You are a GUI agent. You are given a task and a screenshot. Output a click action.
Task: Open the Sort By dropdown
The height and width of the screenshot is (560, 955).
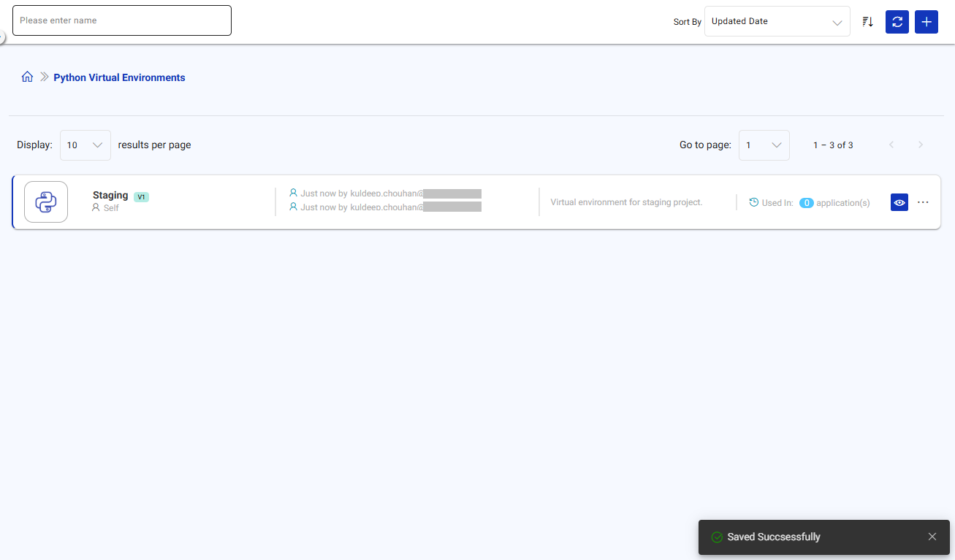coord(777,21)
